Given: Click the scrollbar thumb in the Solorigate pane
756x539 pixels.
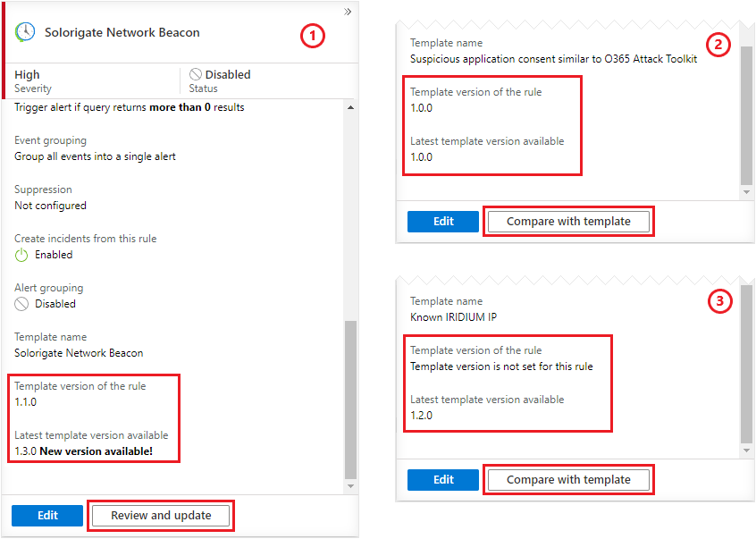Looking at the screenshot, I should coord(351,400).
